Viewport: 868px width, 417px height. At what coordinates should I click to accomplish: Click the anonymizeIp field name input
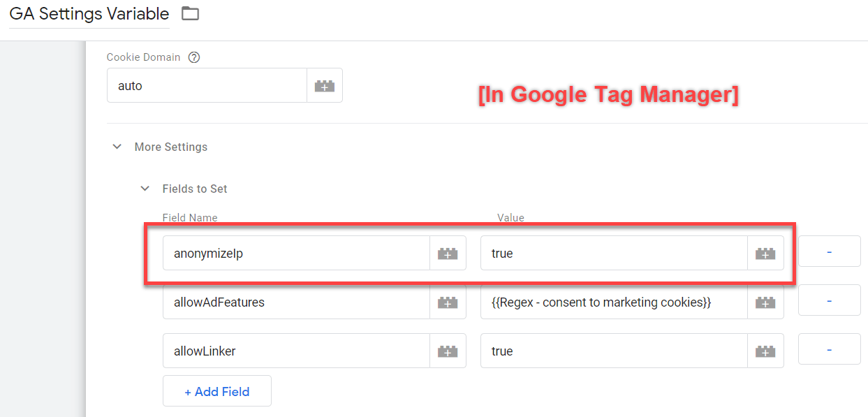pyautogui.click(x=296, y=254)
